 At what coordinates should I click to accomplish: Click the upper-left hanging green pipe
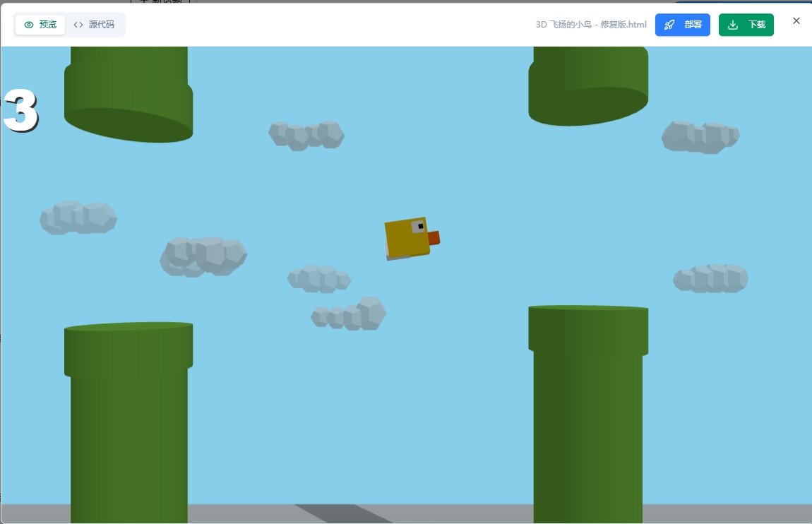coord(129,92)
